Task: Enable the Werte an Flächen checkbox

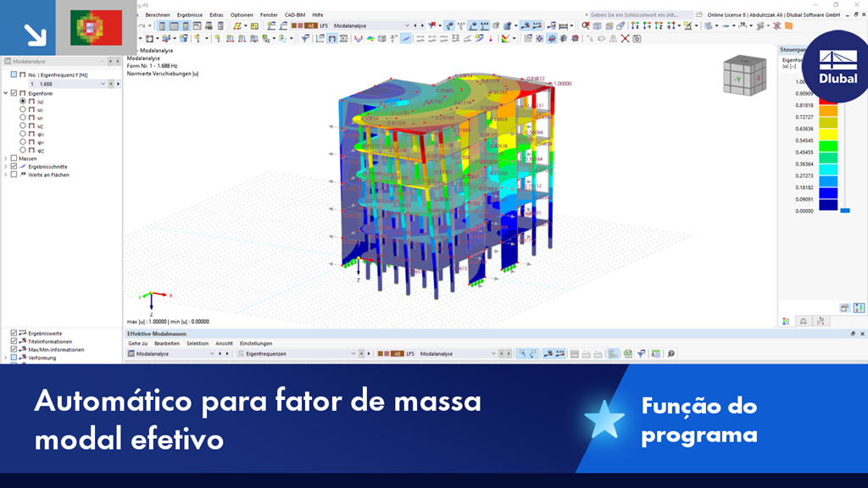Action: (14, 175)
